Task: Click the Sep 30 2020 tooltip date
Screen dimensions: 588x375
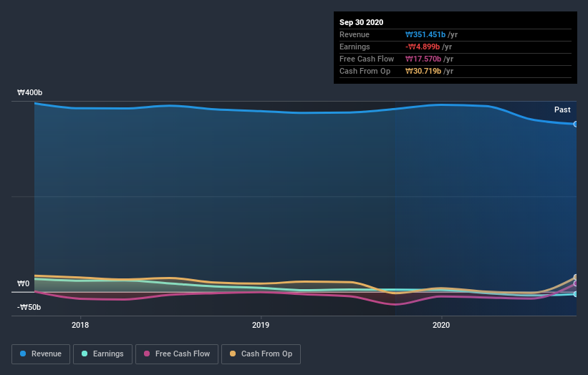Action: (x=361, y=22)
